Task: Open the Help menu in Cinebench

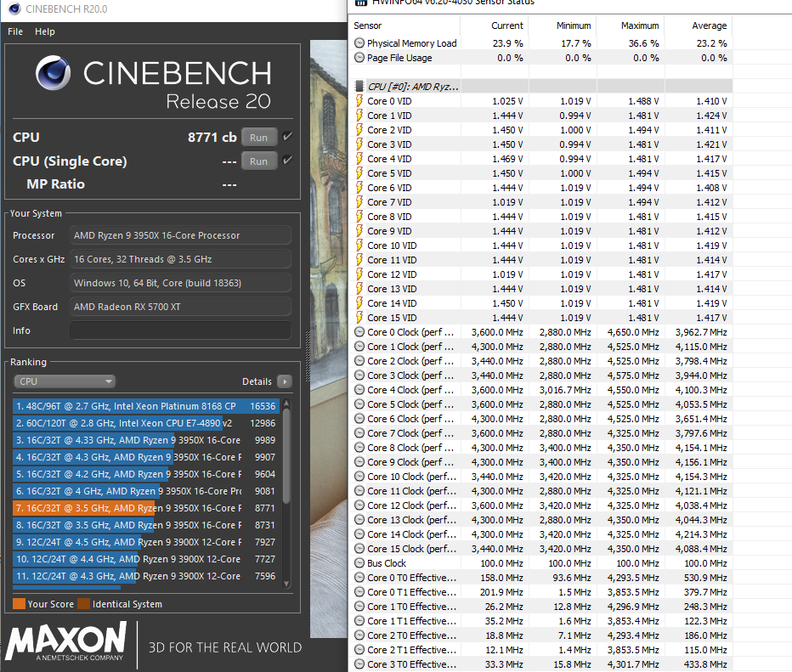Action: [x=44, y=31]
